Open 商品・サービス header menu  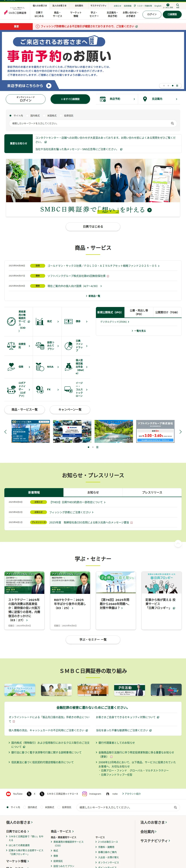tap(57, 14)
